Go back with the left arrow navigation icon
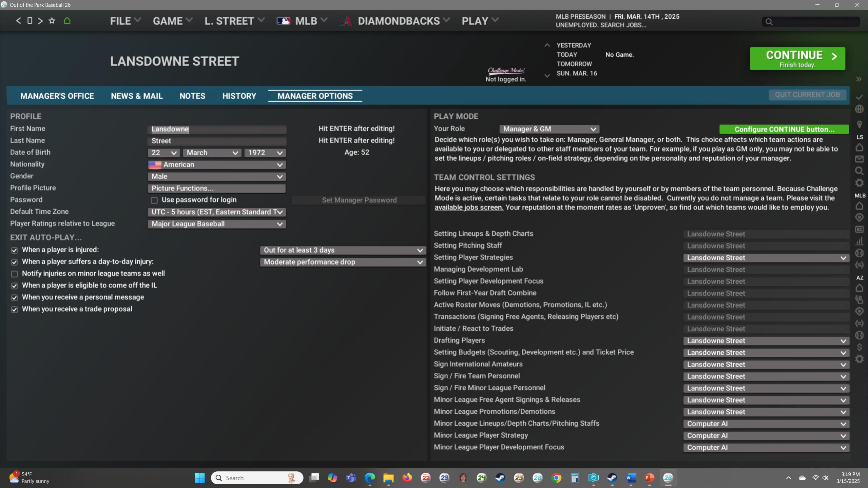Screen dimensions: 868x488 pyautogui.click(x=19, y=21)
